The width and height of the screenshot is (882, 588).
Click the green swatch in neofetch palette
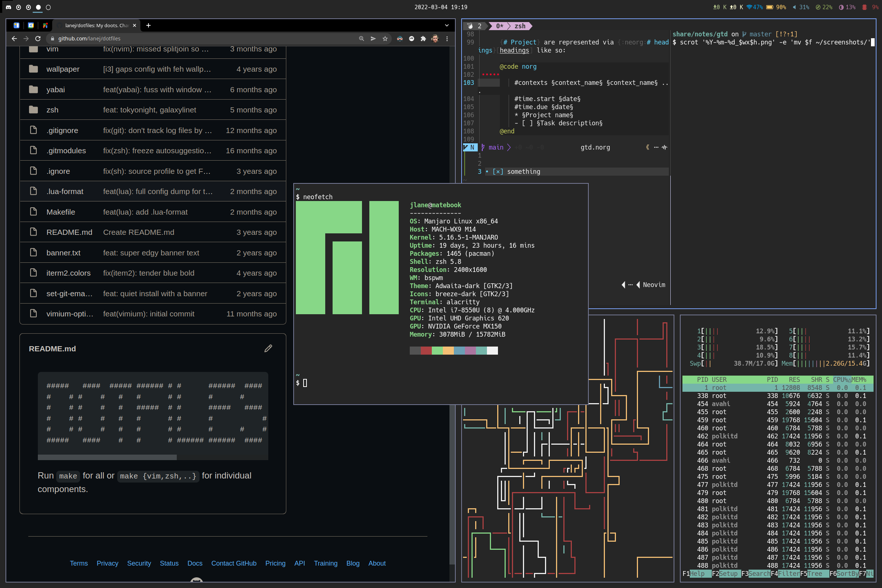437,351
